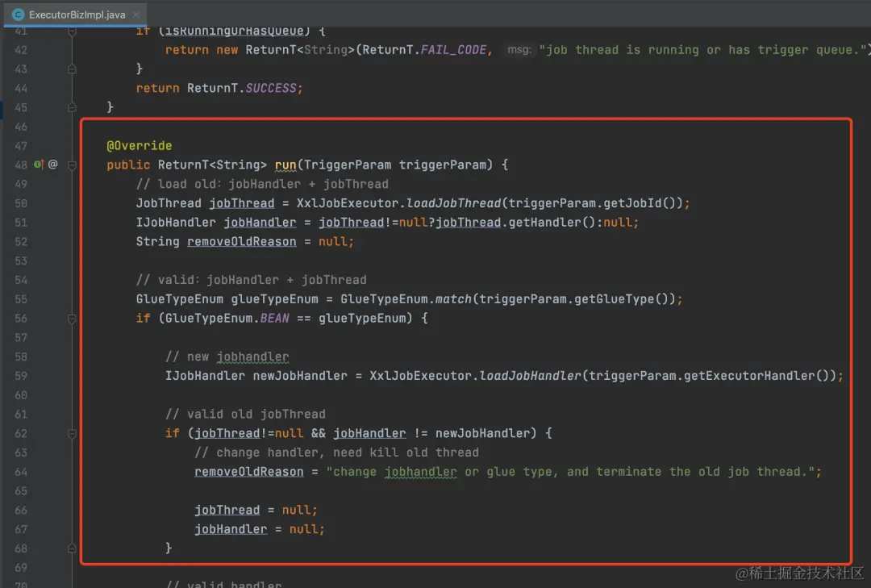Click the msg: parameter hint on line 42
The image size is (871, 588).
pyautogui.click(x=519, y=50)
